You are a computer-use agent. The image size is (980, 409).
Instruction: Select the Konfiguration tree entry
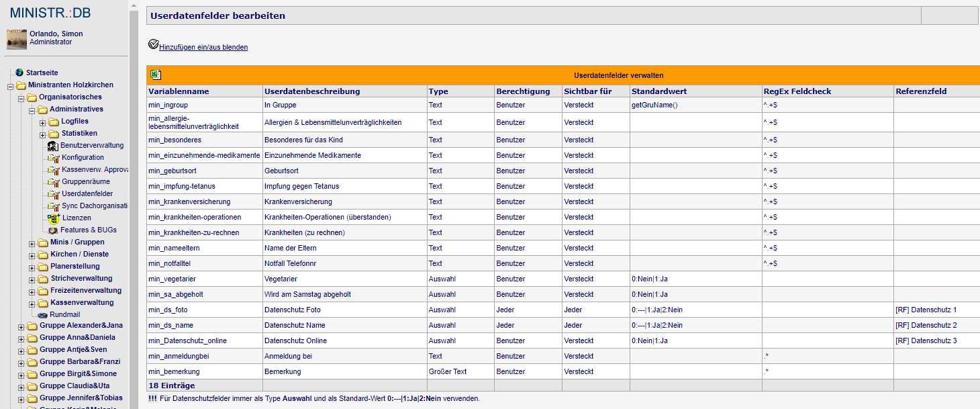[x=83, y=157]
